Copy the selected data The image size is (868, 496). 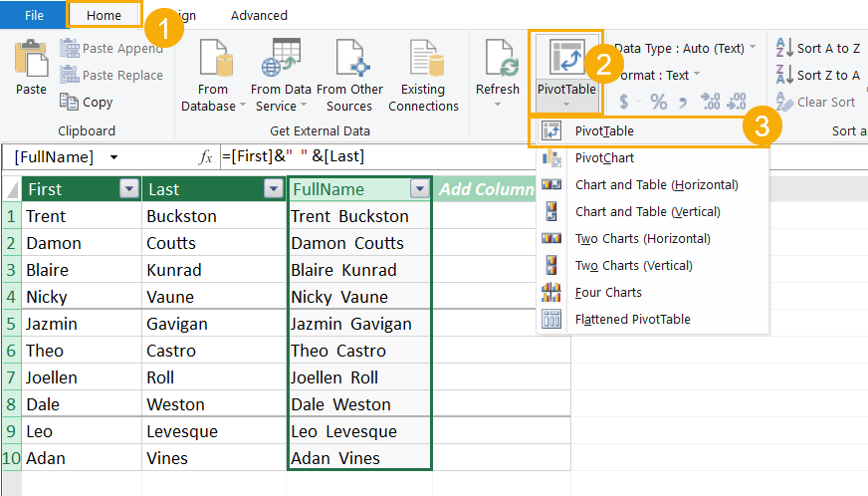coord(87,102)
